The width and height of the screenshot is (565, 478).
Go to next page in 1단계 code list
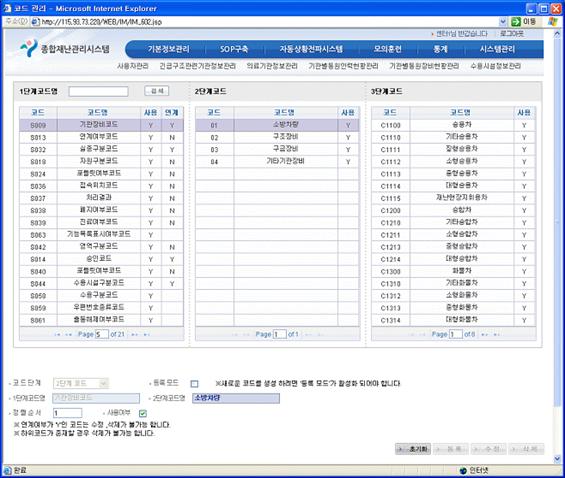click(x=134, y=335)
